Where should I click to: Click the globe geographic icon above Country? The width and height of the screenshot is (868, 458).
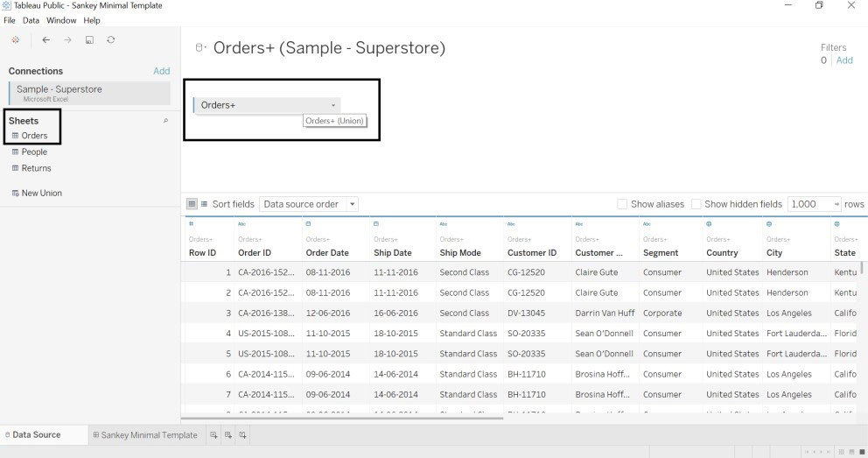coord(709,223)
